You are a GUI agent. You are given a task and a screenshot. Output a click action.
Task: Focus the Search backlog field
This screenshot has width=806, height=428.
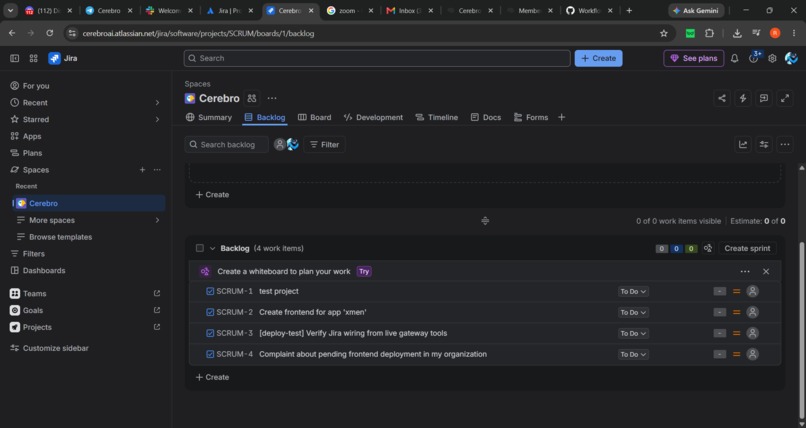227,144
